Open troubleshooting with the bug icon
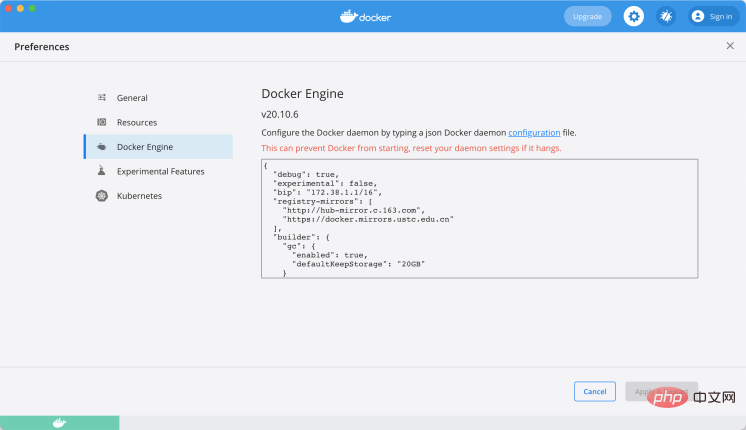Viewport: 746px width, 430px height. point(665,16)
